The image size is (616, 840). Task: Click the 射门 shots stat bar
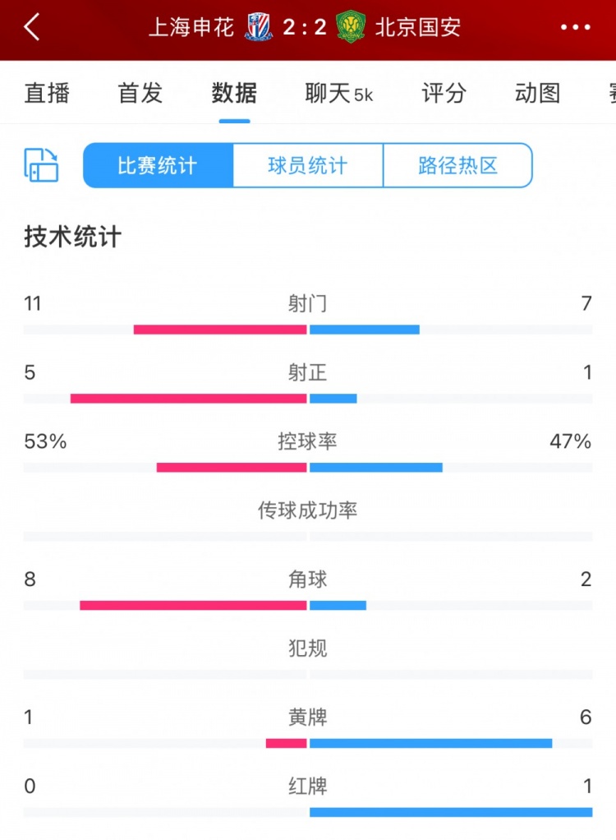(x=308, y=328)
